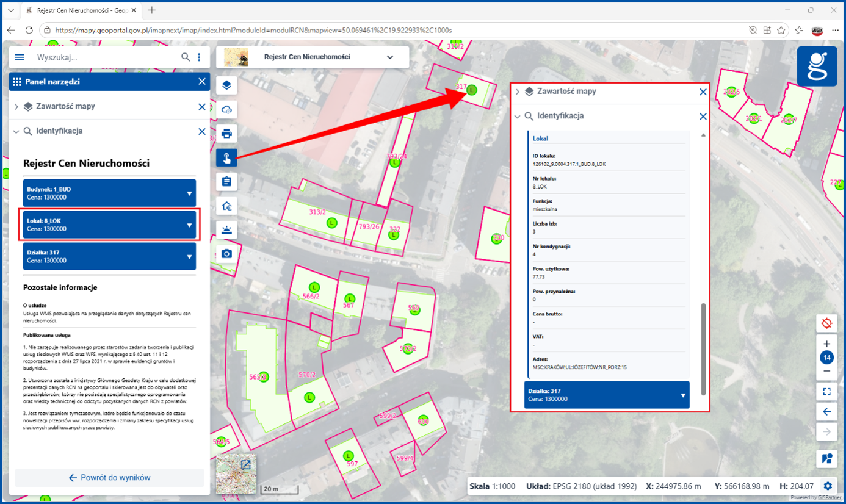
Task: Click the property price house icon
Action: [226, 206]
